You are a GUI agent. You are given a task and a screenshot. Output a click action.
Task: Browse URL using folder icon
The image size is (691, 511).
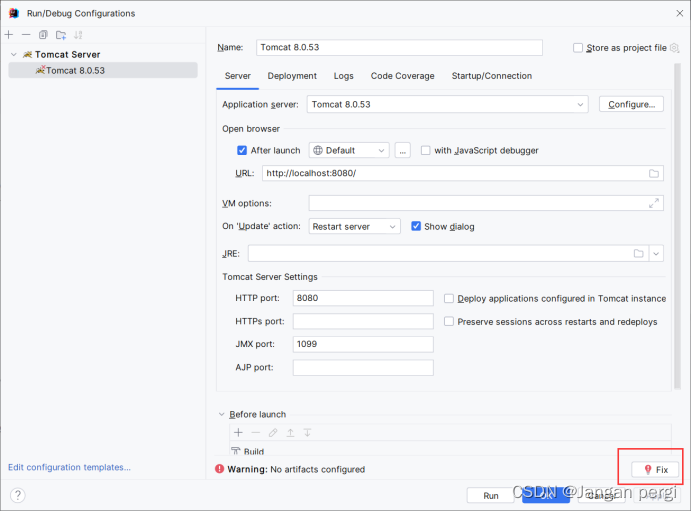tap(654, 174)
